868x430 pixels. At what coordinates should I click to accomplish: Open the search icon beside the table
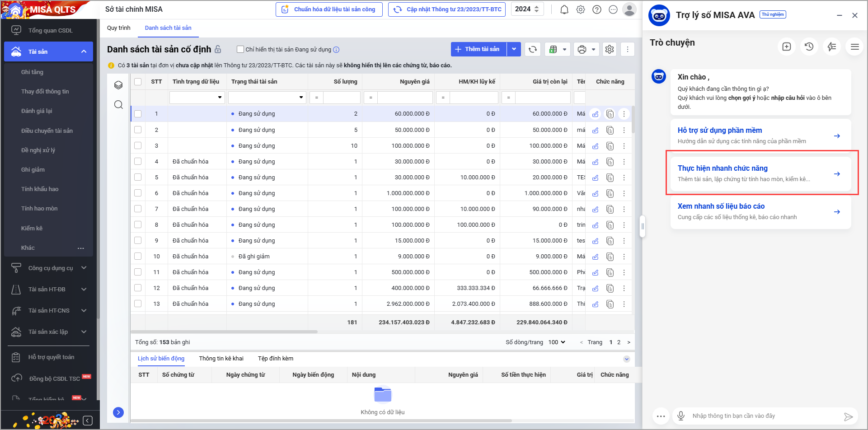pyautogui.click(x=118, y=105)
